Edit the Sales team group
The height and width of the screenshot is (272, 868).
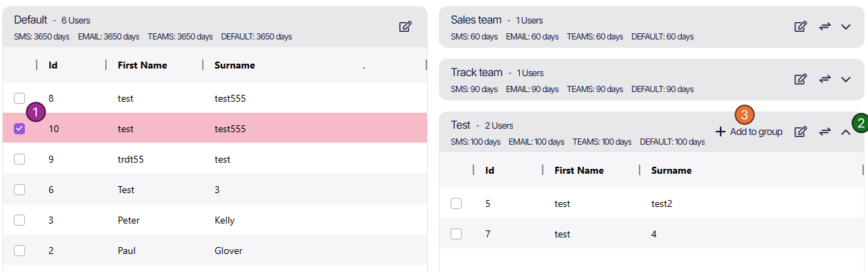click(801, 26)
